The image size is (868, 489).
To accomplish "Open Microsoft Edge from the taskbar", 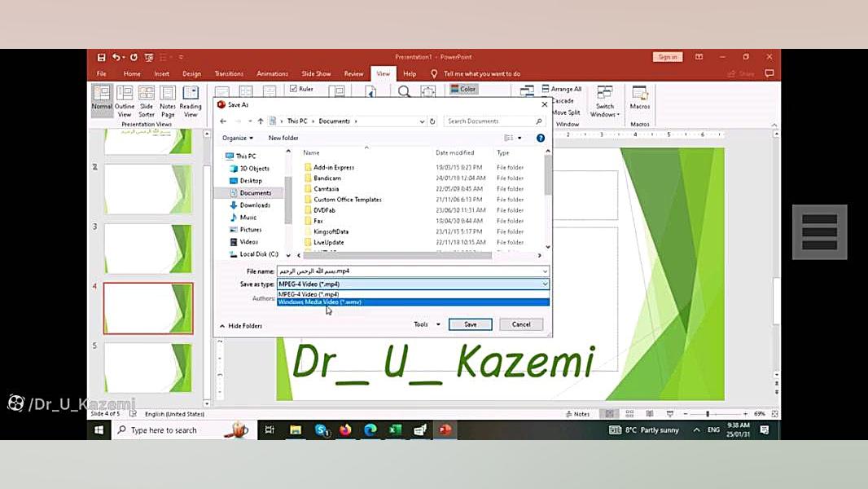I will tap(370, 430).
